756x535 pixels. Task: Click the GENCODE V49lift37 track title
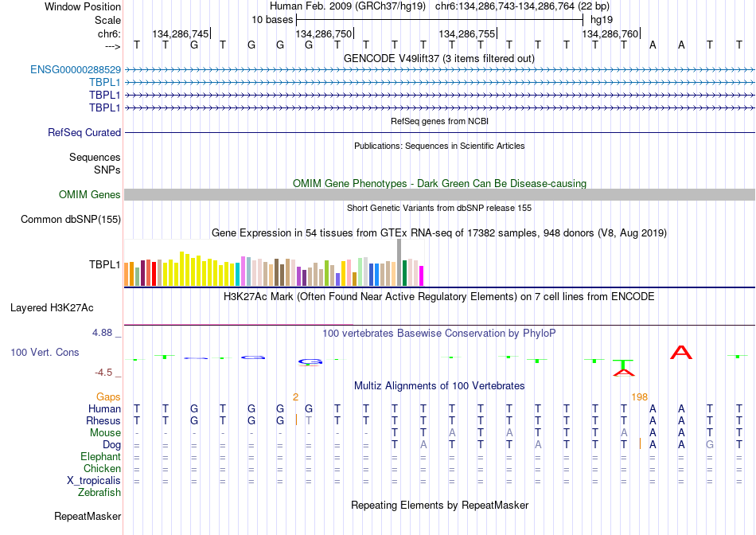(x=439, y=58)
